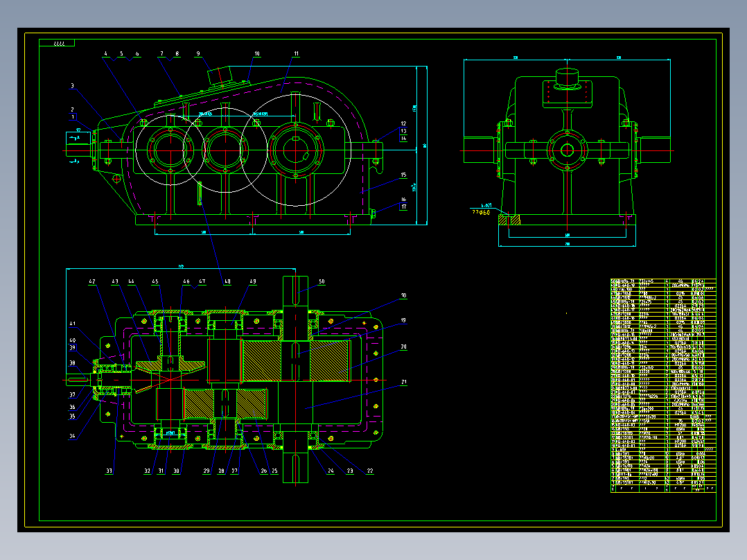This screenshot has width=747, height=560.
Task: Click part balloon number 22
Action: click(x=370, y=471)
